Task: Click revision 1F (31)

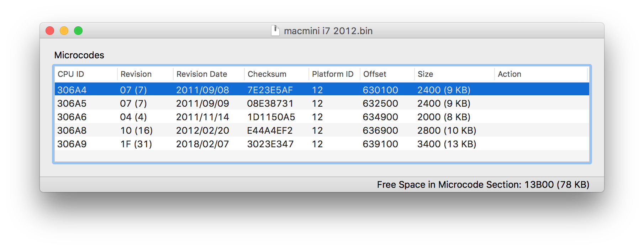Action: click(x=136, y=144)
